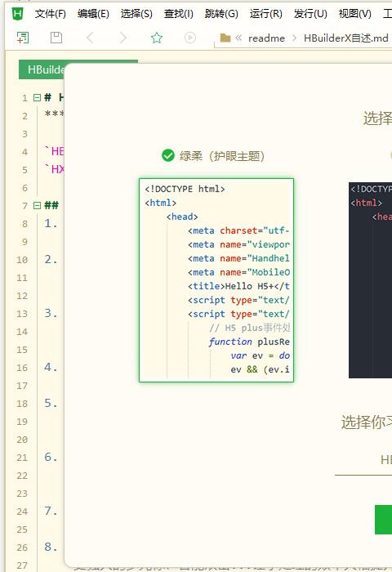Open the 运行(R) menu
Viewport: 392px width, 572px height.
(x=266, y=14)
